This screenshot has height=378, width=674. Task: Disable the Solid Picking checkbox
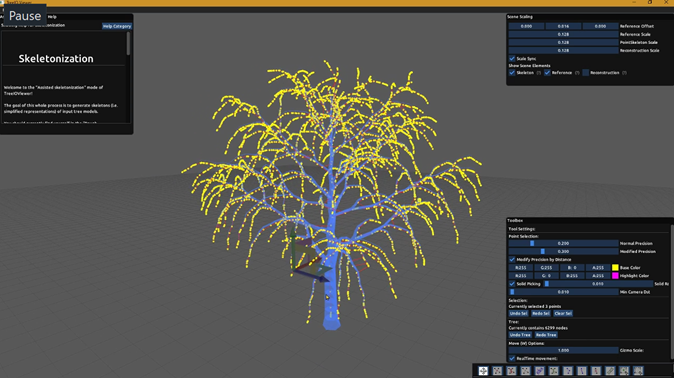pyautogui.click(x=512, y=284)
